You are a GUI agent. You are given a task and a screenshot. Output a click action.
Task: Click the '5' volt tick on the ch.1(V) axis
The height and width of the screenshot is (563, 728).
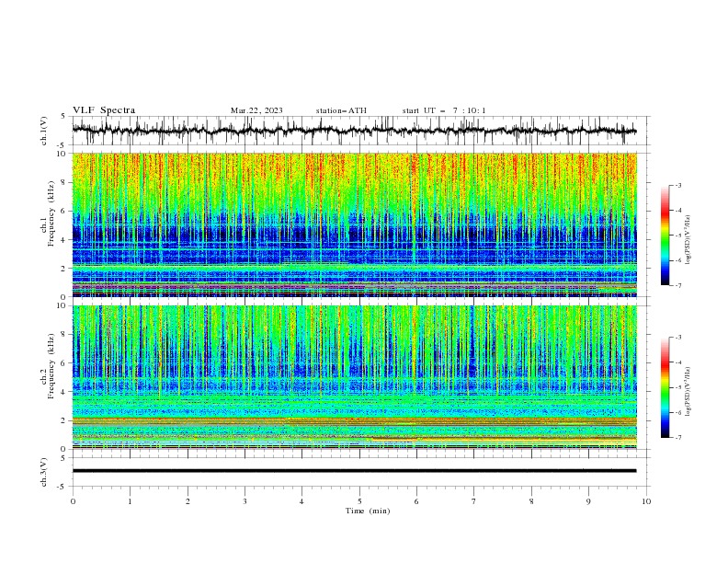(x=63, y=117)
